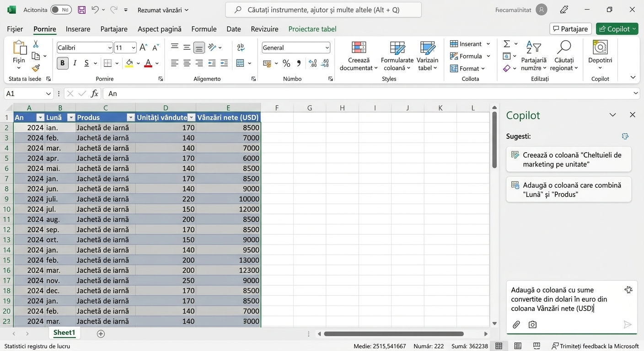644x351 pixels.
Task: Click the yellow fill color button
Action: (x=129, y=63)
